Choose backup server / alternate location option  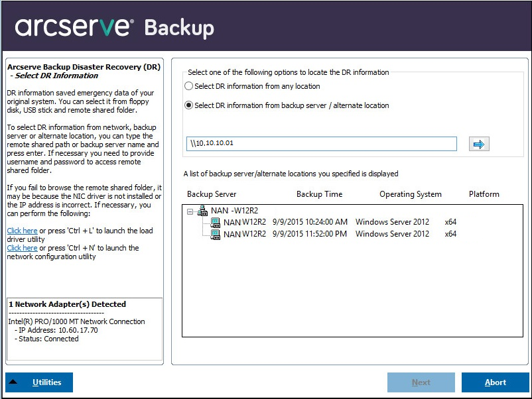tap(189, 105)
